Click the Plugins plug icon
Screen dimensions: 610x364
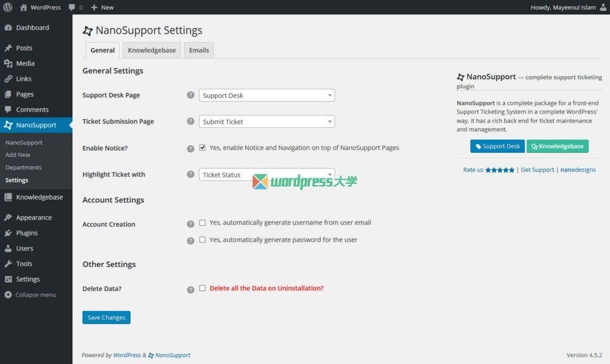[8, 233]
